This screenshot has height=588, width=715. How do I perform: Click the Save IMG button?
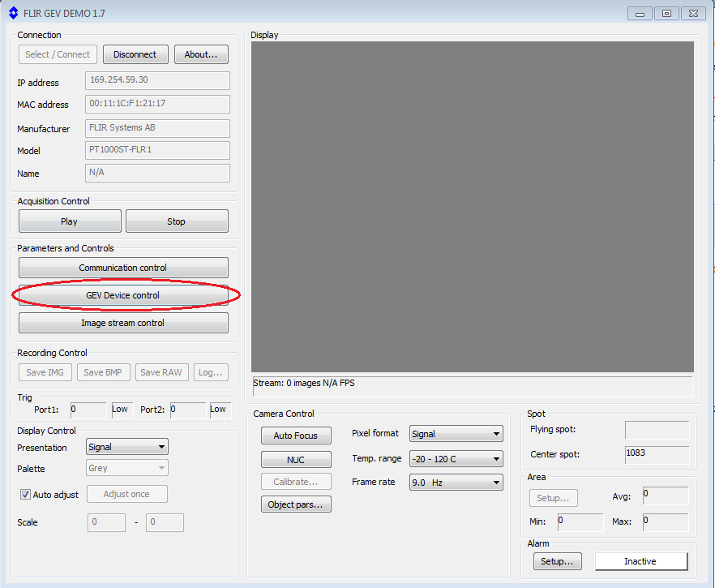(x=45, y=372)
